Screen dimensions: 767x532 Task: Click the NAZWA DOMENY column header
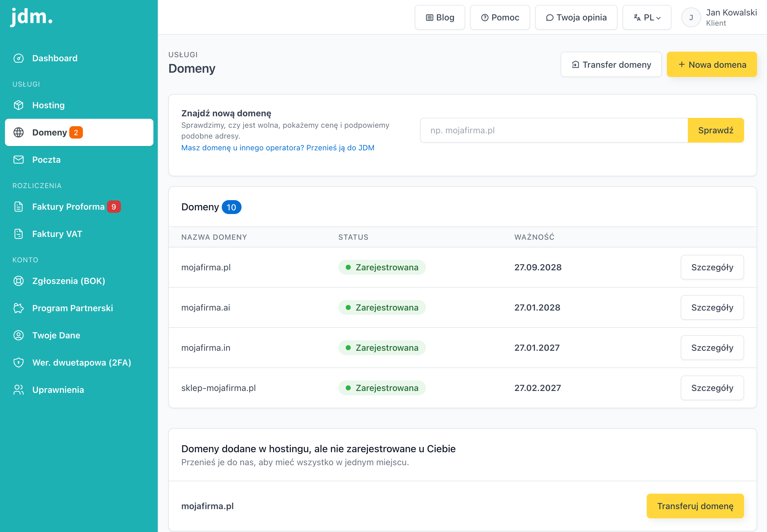point(214,237)
